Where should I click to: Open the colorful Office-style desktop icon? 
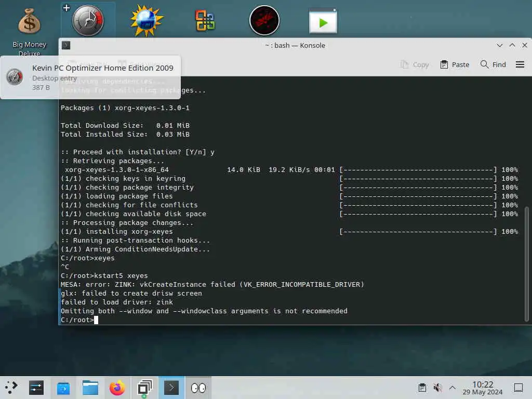205,21
